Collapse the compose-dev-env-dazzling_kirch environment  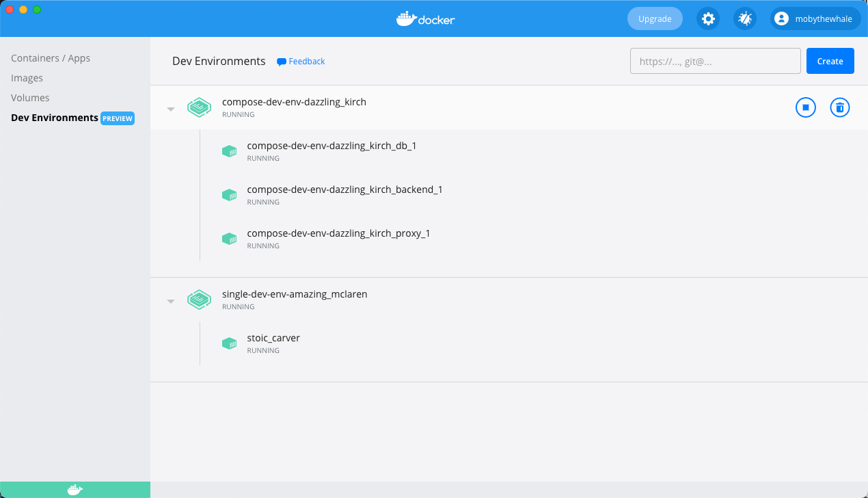click(171, 109)
